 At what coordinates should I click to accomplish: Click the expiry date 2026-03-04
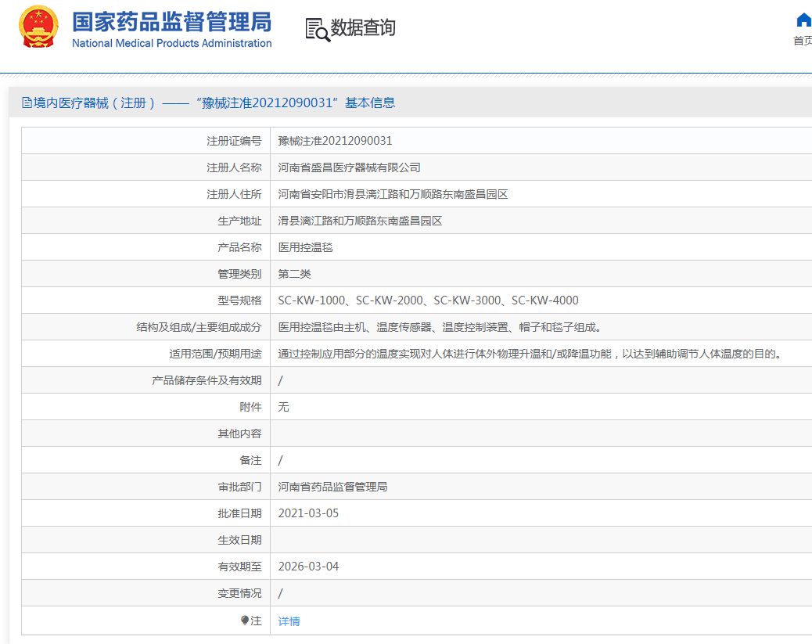click(308, 567)
